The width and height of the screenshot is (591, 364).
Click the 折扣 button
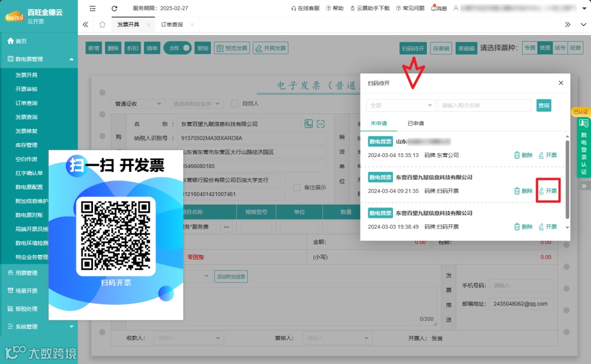pos(132,48)
